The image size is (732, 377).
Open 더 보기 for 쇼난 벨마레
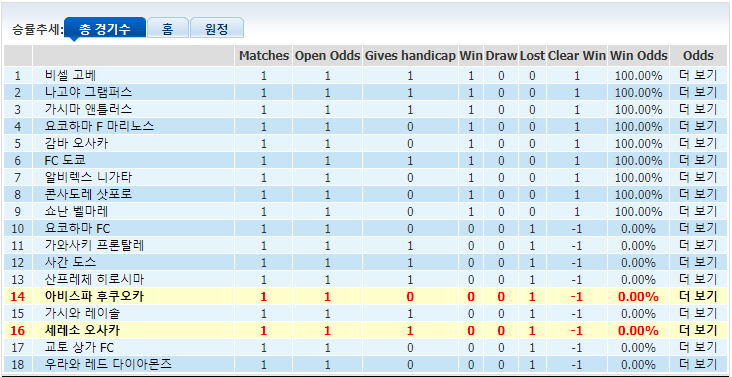click(x=698, y=212)
